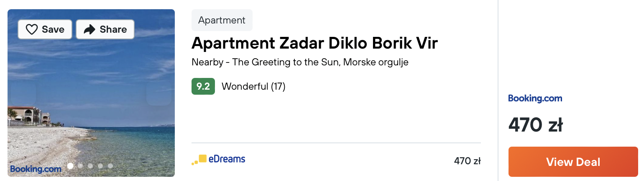Screen dimensions: 644x181
Task: Click the Booking.com logo above the large price
Action: [535, 98]
